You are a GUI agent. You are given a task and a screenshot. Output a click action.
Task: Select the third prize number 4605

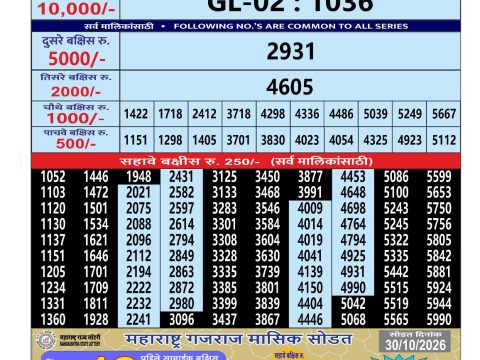click(290, 87)
